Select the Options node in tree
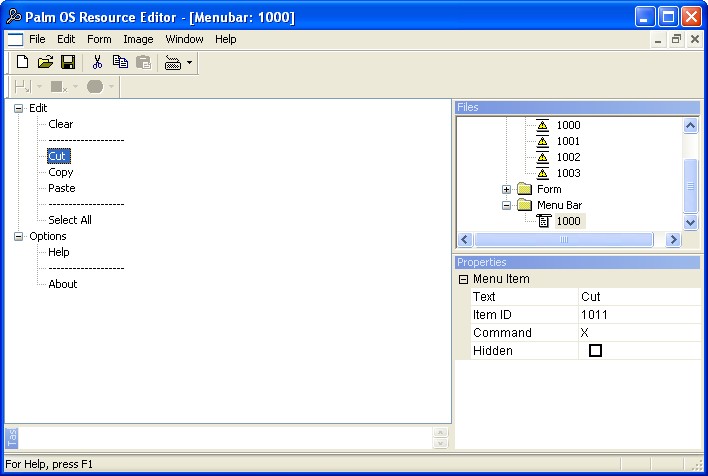Viewport: 708px width, 476px height. coord(48,237)
